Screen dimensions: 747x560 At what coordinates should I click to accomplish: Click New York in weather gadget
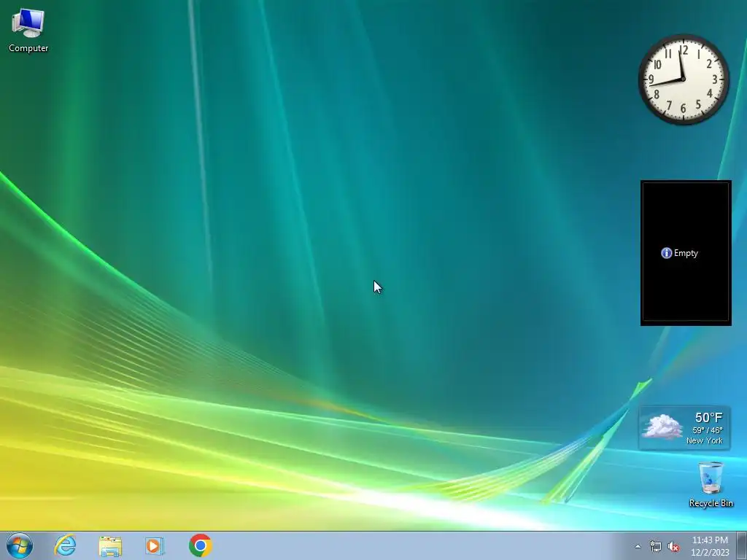click(704, 440)
